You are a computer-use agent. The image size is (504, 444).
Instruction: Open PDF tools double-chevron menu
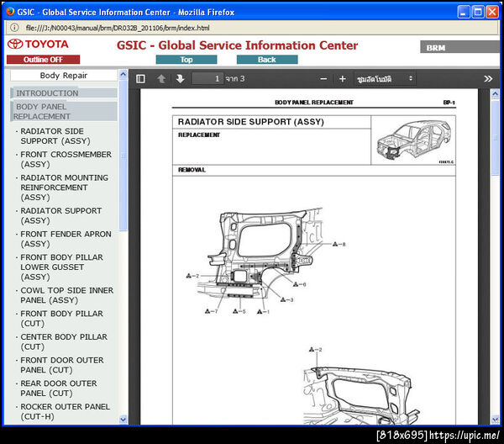tap(488, 79)
